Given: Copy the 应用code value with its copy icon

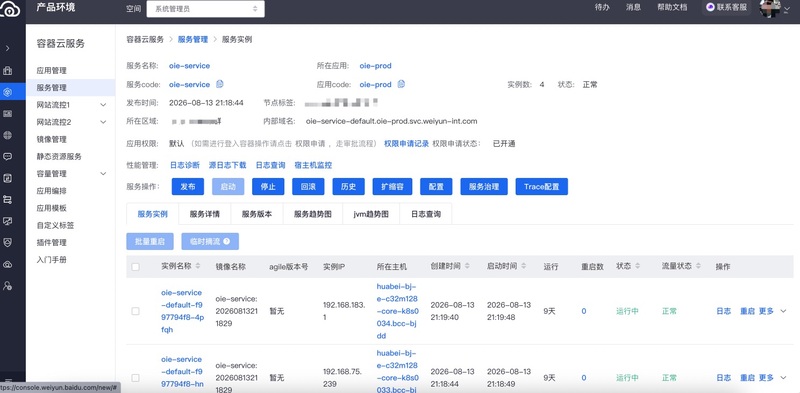Looking at the screenshot, I should [x=401, y=84].
